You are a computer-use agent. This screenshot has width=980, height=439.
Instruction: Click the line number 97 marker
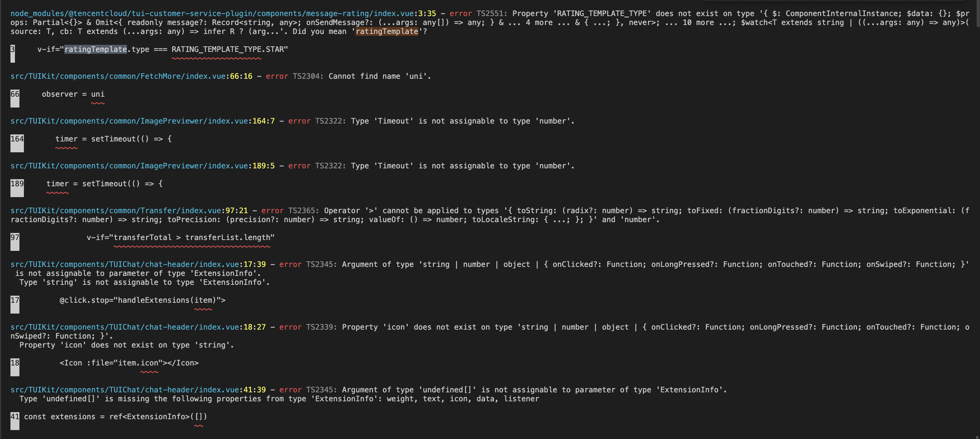point(15,242)
